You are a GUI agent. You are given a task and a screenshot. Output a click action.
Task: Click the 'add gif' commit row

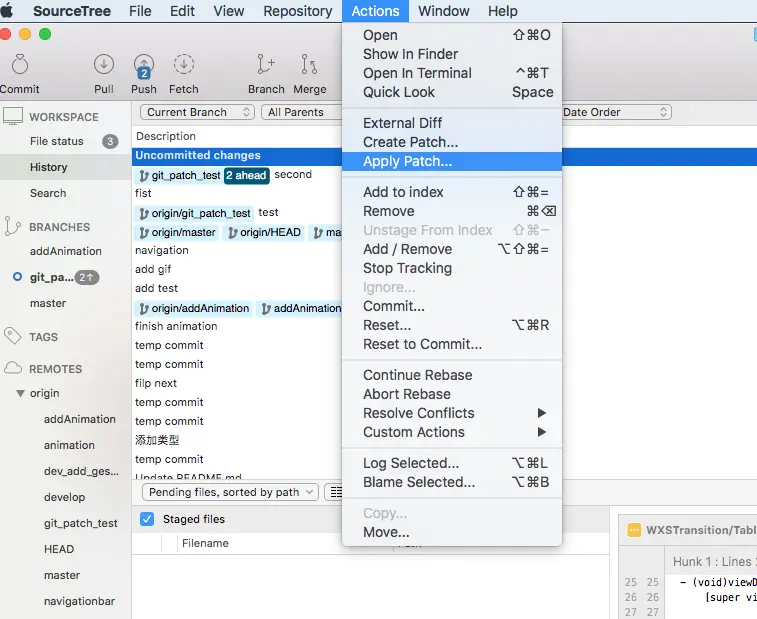click(x=237, y=269)
